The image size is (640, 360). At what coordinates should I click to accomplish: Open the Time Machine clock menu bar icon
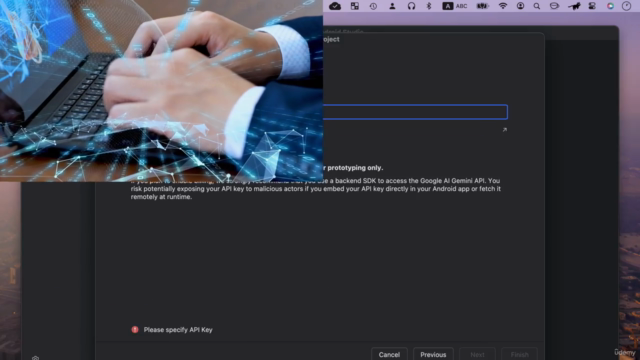coord(373,6)
